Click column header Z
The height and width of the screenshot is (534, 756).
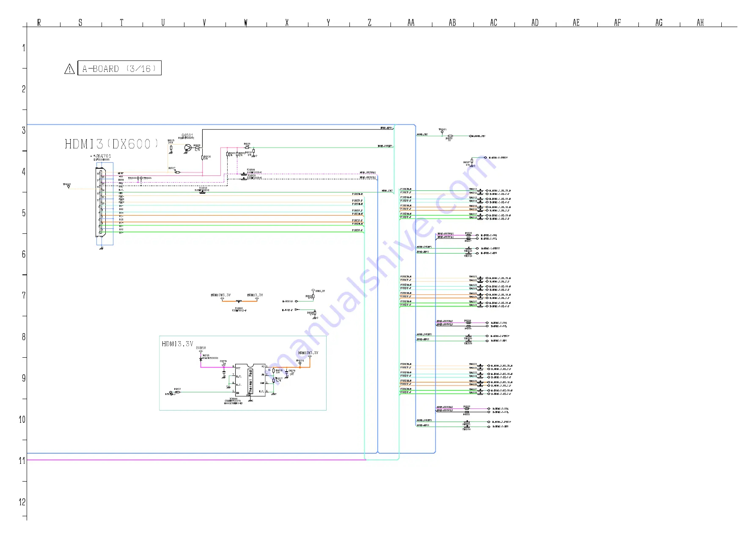[370, 22]
